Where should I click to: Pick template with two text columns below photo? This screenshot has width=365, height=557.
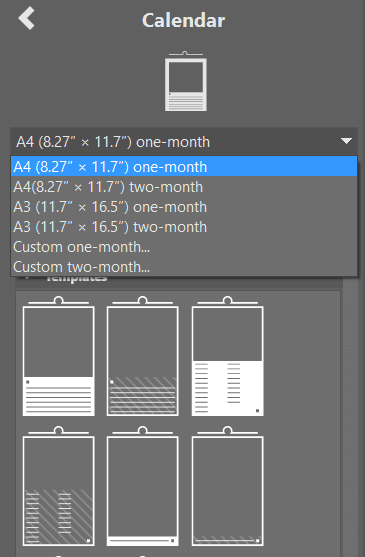[x=228, y=356]
